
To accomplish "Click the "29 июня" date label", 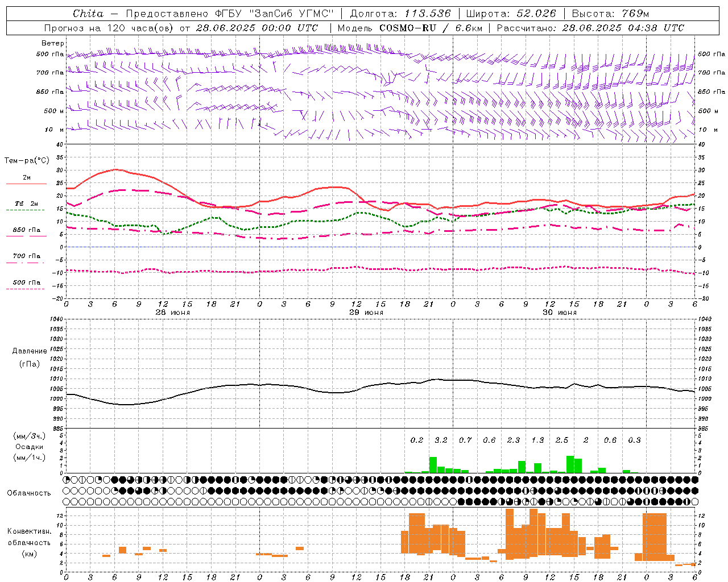I will [366, 313].
